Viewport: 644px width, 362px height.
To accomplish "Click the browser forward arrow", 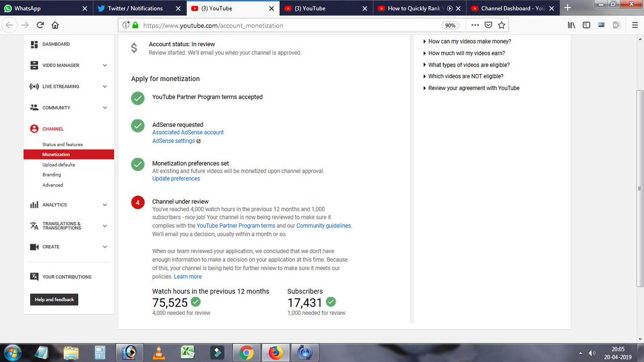I will (x=25, y=25).
